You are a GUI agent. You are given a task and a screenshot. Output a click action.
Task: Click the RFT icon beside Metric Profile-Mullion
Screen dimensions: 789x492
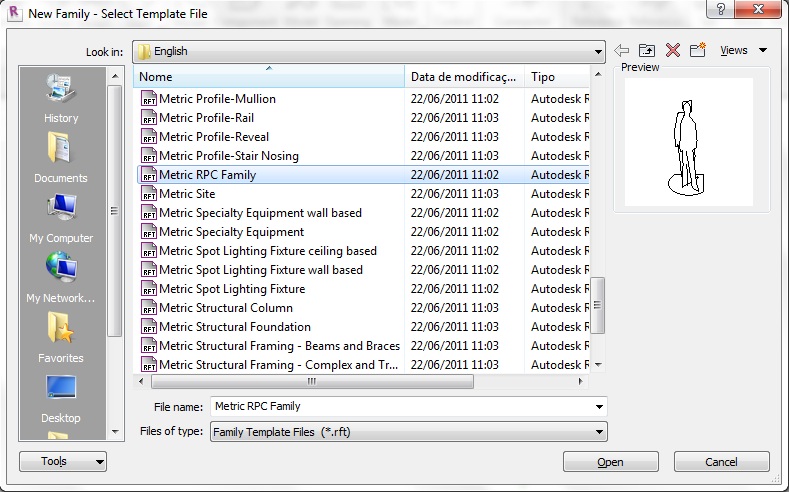click(148, 99)
